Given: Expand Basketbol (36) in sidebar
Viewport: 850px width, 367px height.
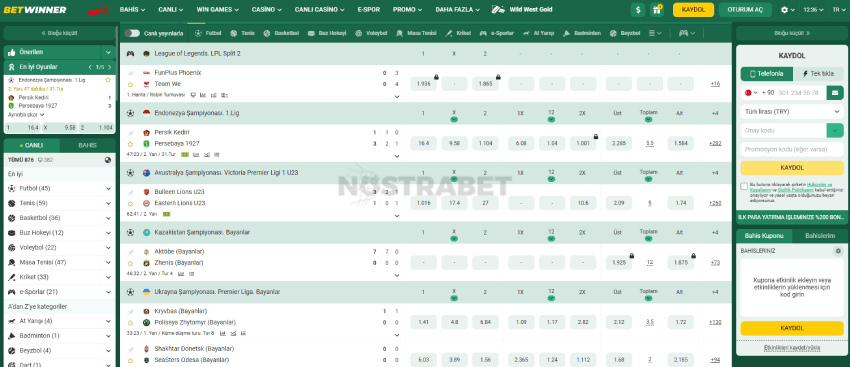Looking at the screenshot, I should [x=108, y=218].
